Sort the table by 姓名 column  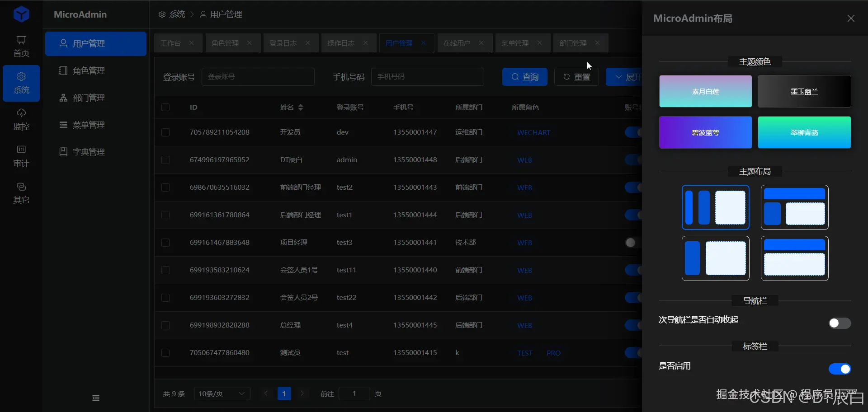pyautogui.click(x=301, y=107)
